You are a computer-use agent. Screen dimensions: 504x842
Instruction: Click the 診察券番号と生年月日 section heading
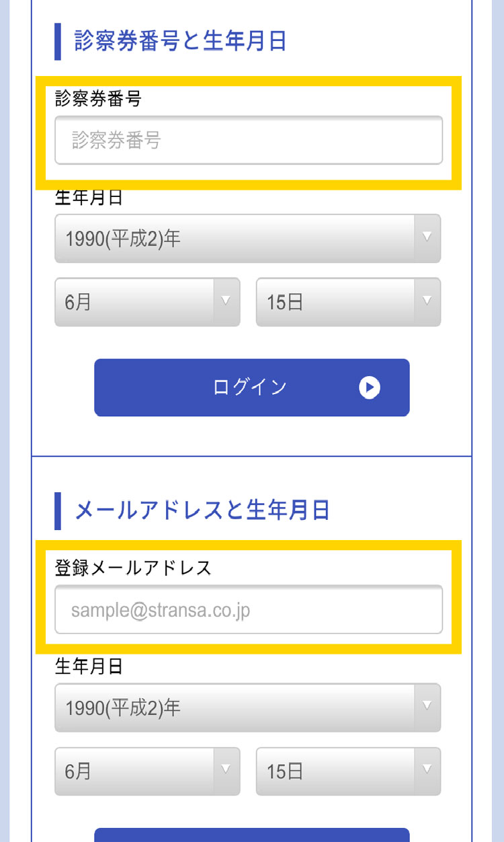tap(180, 41)
